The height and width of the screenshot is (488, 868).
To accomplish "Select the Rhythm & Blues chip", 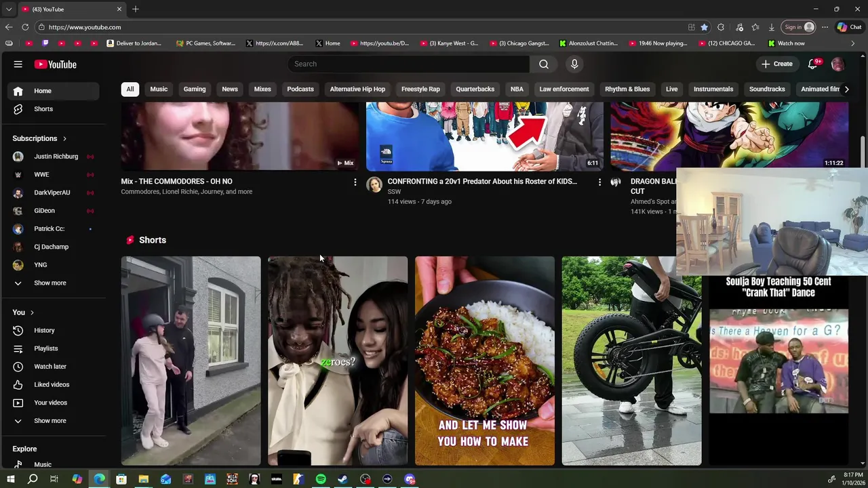I will [627, 89].
